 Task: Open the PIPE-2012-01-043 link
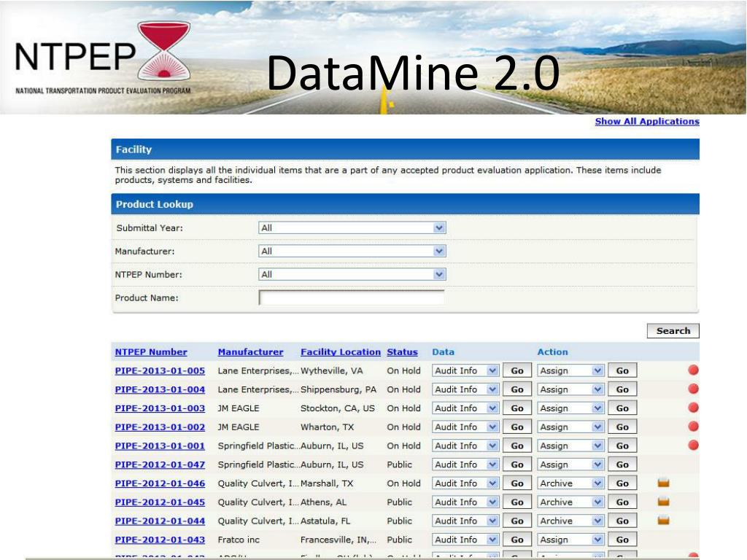(160, 540)
